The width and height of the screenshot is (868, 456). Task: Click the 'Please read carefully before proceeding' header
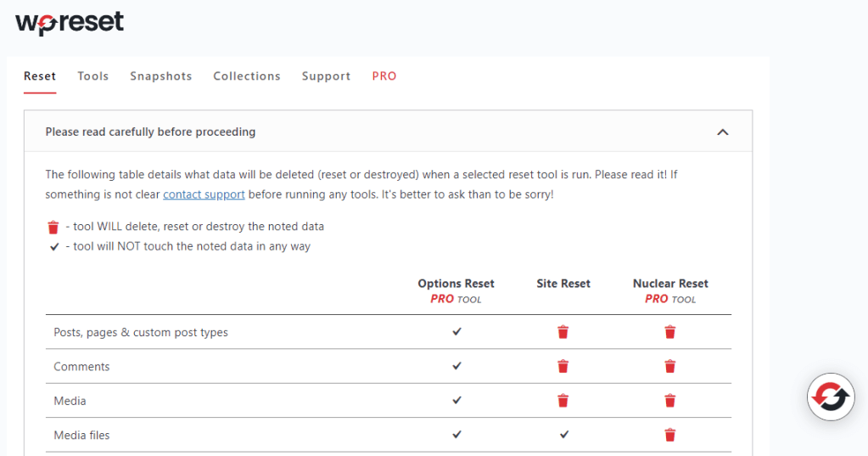[x=150, y=132]
